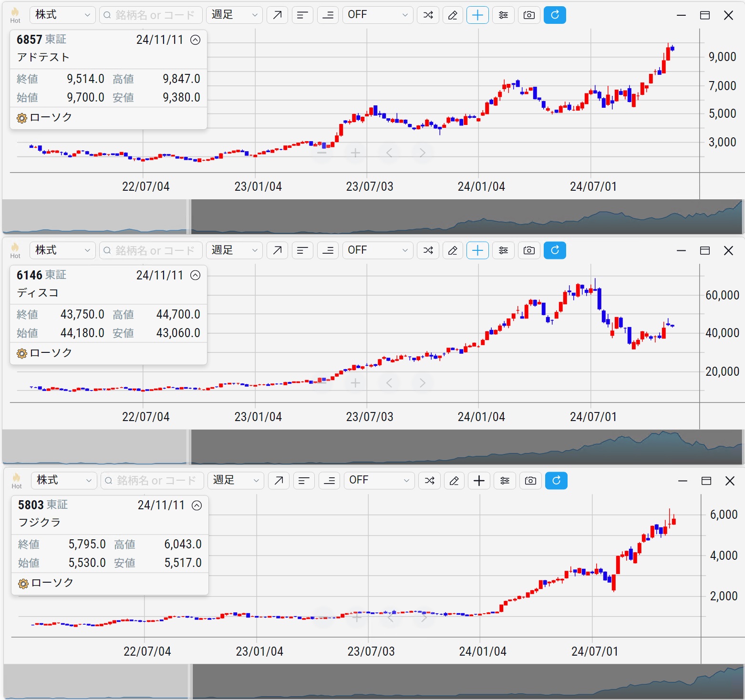This screenshot has width=745, height=700.
Task: Take chart snapshot in Advantest window
Action: 529,15
